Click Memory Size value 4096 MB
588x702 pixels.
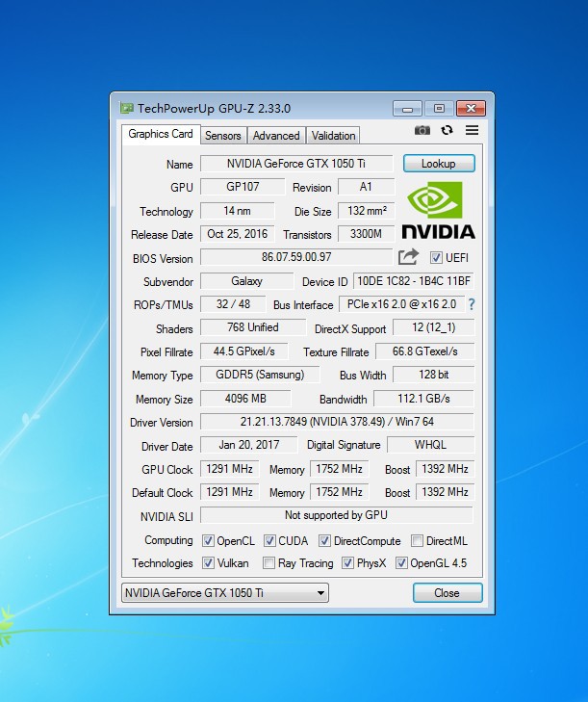click(x=245, y=399)
